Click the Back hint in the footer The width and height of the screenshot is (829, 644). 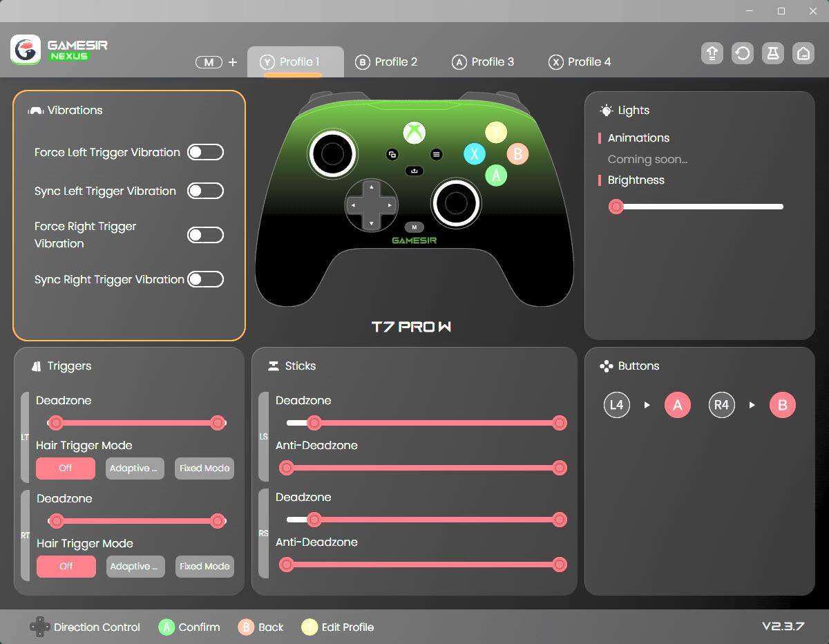(x=260, y=627)
